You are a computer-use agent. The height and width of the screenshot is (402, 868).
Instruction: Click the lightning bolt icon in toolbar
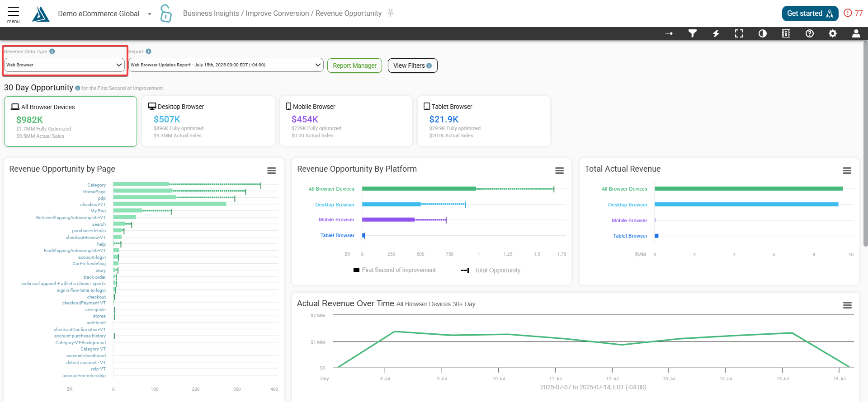point(716,33)
